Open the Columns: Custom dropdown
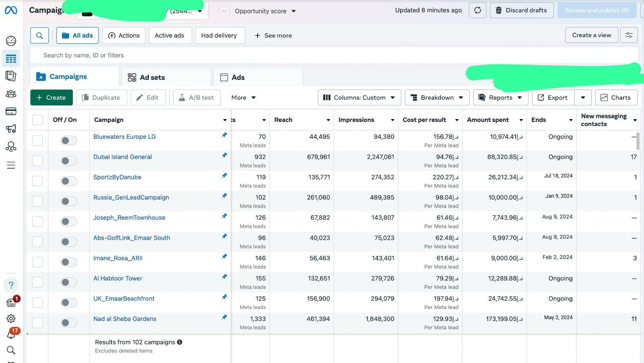The height and width of the screenshot is (363, 644). coord(359,97)
